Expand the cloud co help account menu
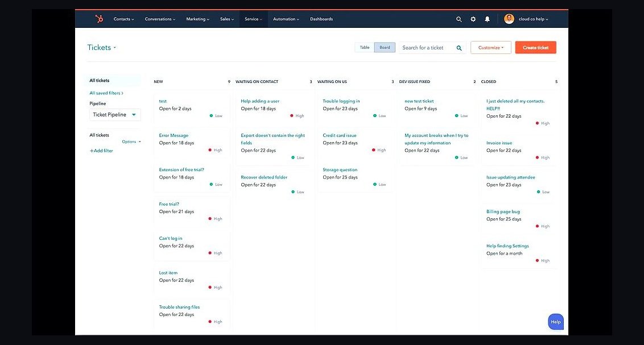 (x=534, y=19)
